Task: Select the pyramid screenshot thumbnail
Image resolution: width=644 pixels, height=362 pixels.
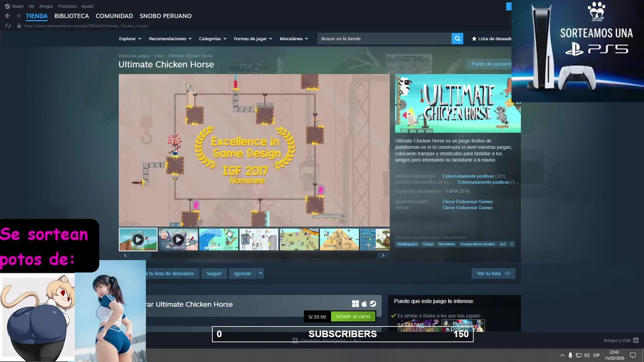Action: pos(339,239)
